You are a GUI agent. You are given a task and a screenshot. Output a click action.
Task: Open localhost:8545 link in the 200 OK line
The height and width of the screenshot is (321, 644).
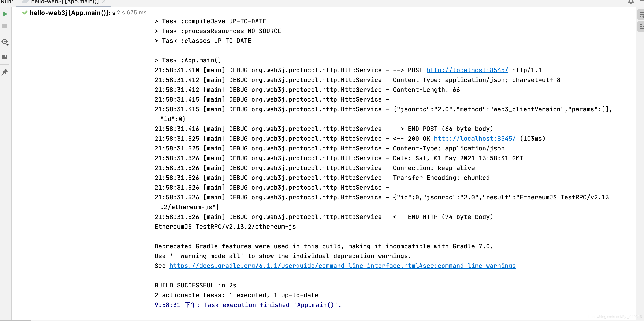click(x=475, y=139)
